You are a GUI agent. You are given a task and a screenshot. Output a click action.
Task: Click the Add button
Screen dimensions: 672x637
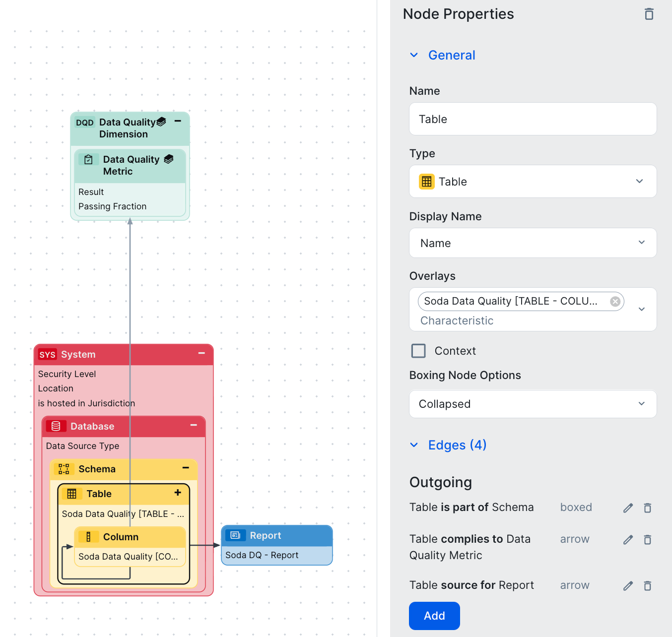(x=434, y=616)
